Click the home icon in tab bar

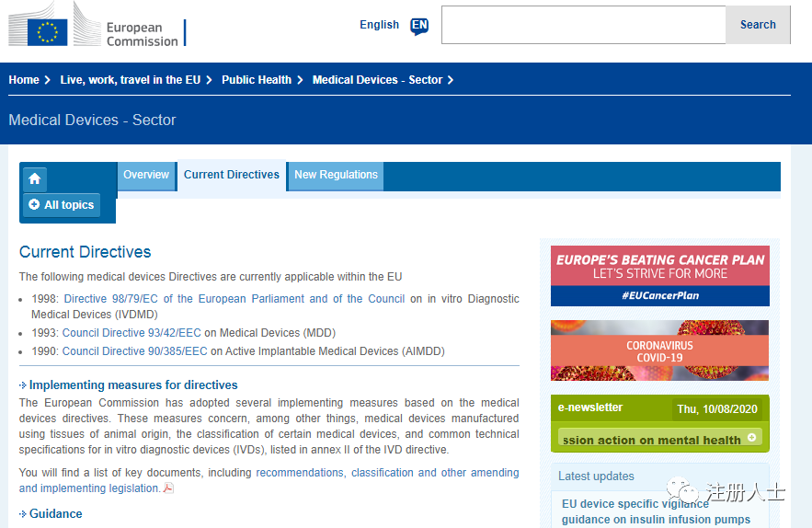tap(35, 178)
